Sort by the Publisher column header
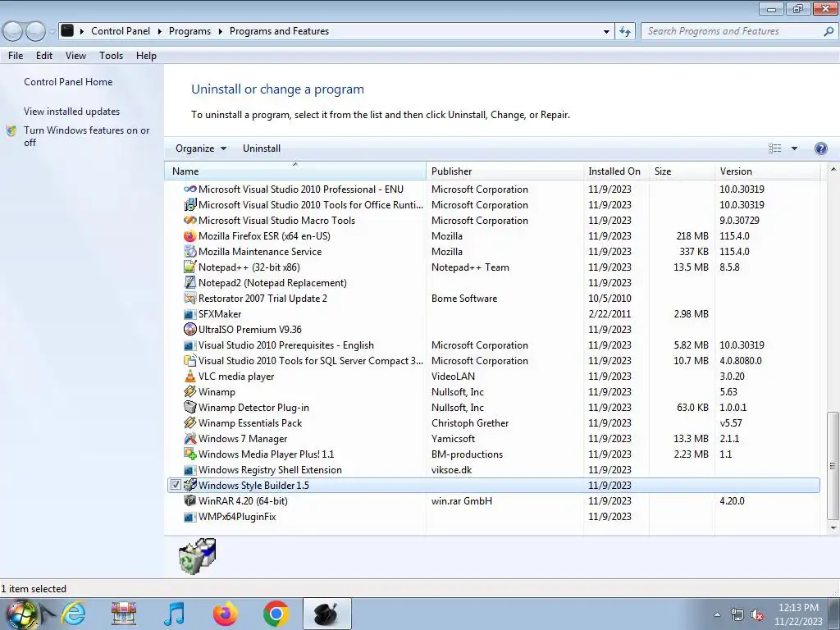The width and height of the screenshot is (840, 630). [504, 171]
